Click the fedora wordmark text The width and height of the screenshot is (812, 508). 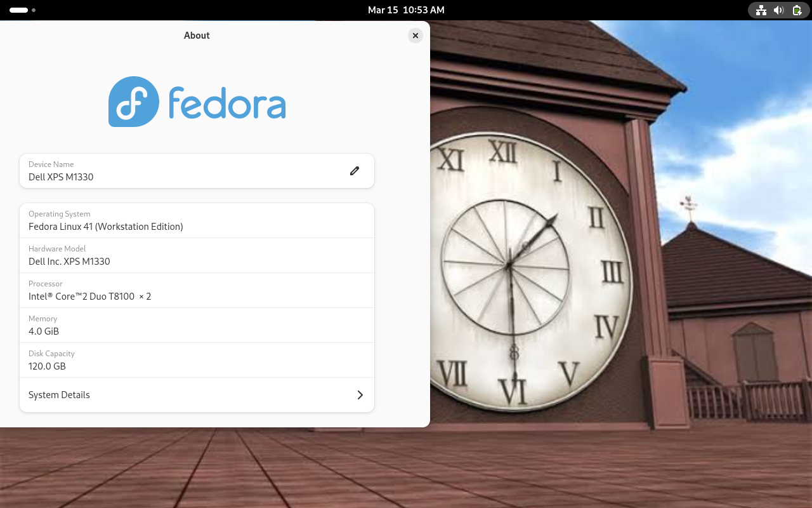click(x=227, y=103)
